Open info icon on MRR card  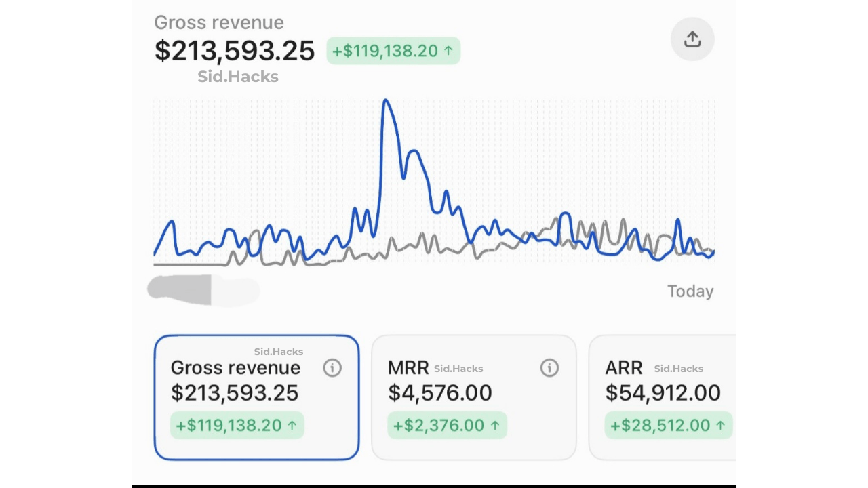[x=549, y=368]
